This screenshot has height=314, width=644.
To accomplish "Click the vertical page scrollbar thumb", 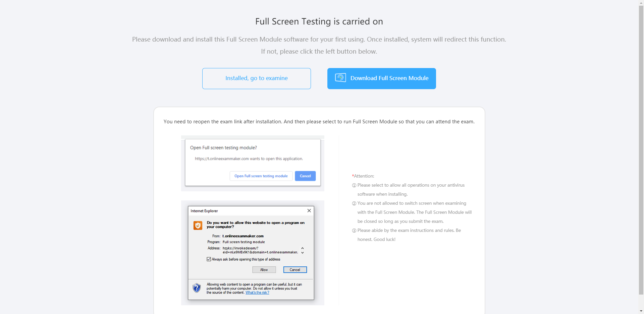I will [641, 150].
